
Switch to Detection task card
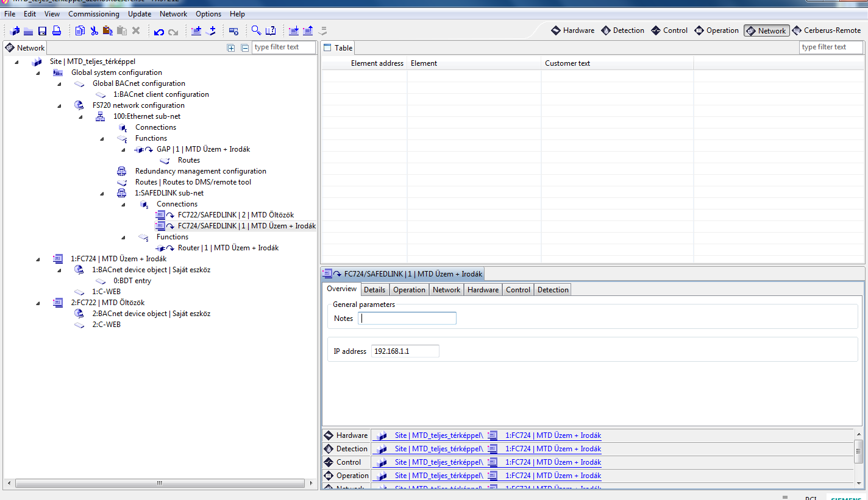tap(622, 30)
